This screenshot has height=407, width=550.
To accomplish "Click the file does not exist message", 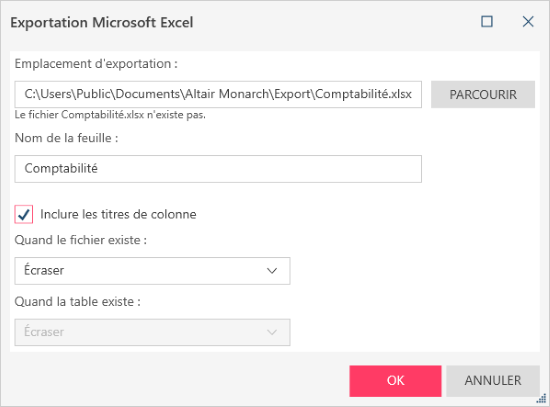I will coord(110,115).
